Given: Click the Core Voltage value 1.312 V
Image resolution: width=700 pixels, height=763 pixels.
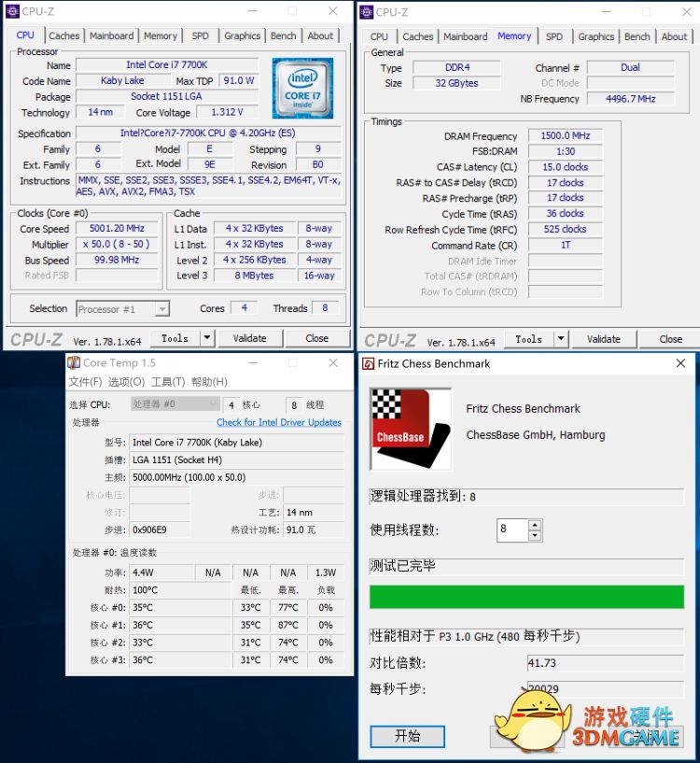Looking at the screenshot, I should pyautogui.click(x=227, y=112).
